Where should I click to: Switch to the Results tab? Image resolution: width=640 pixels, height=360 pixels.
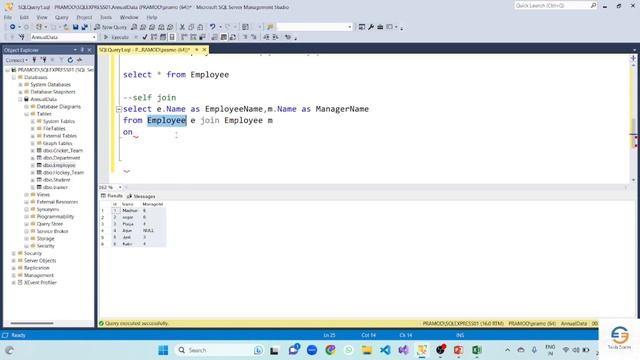click(111, 196)
